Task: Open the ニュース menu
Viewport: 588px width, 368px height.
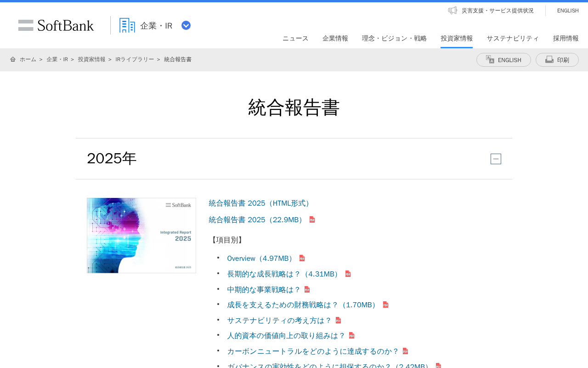Action: 295,38
